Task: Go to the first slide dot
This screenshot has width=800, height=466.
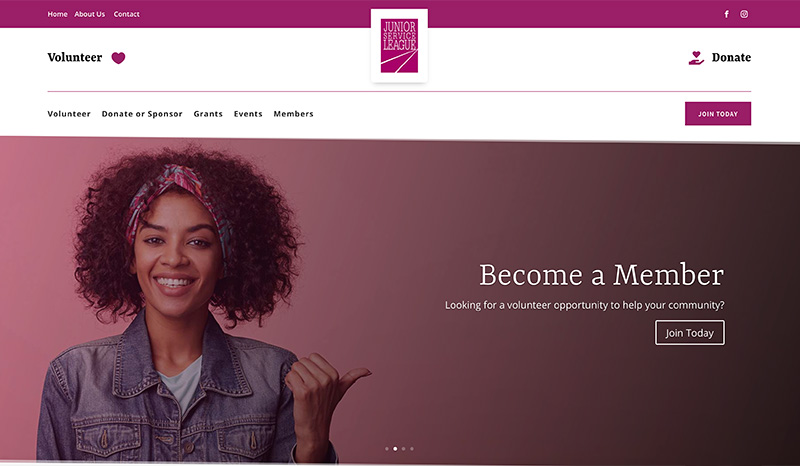Action: [x=387, y=449]
